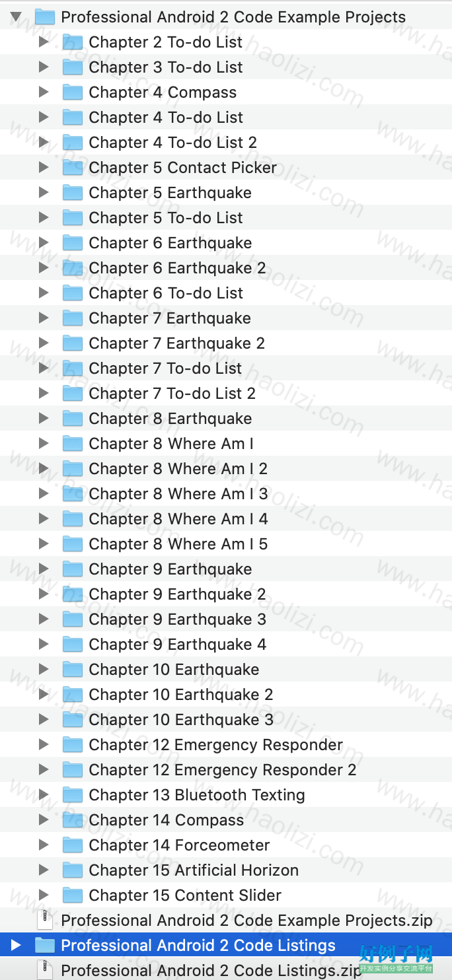Click the Chapter 4 Compass folder icon
The width and height of the screenshot is (452, 980).
point(72,92)
